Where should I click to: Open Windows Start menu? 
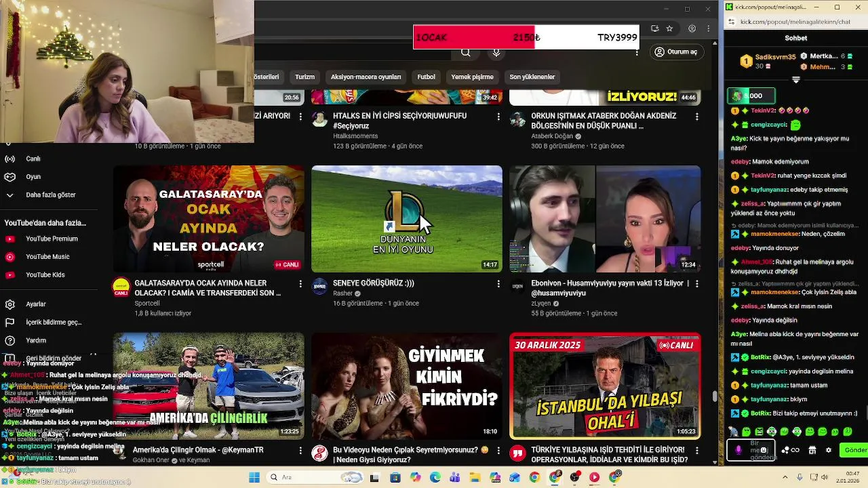[x=254, y=477]
